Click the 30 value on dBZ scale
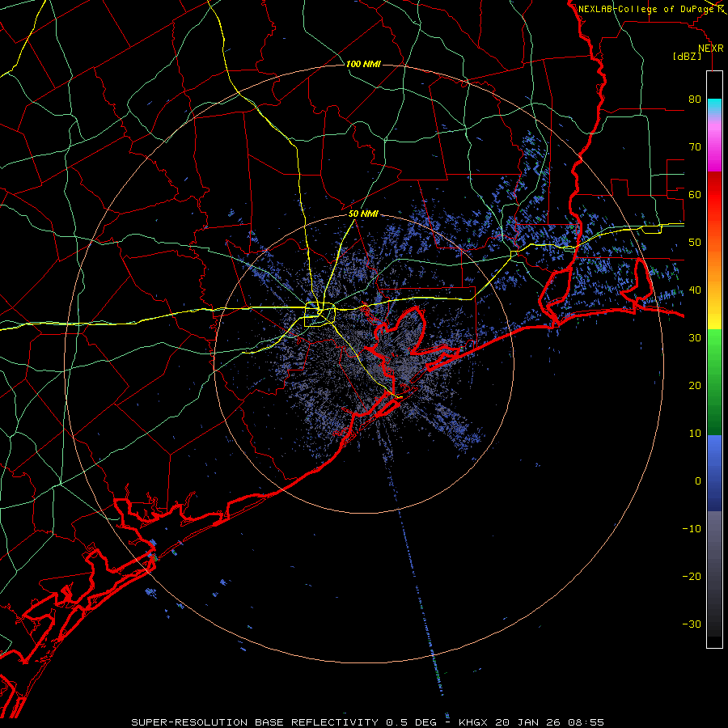 coord(695,338)
